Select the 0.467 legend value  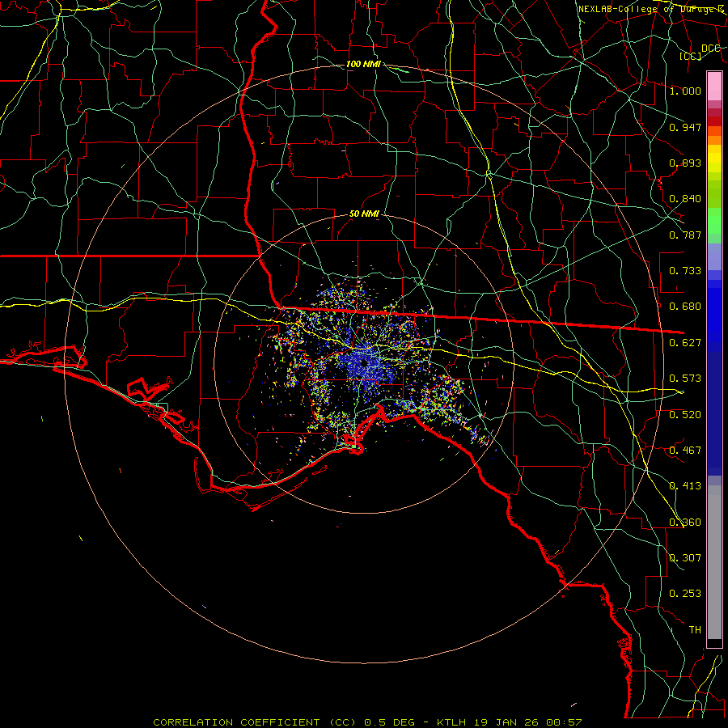coord(685,451)
